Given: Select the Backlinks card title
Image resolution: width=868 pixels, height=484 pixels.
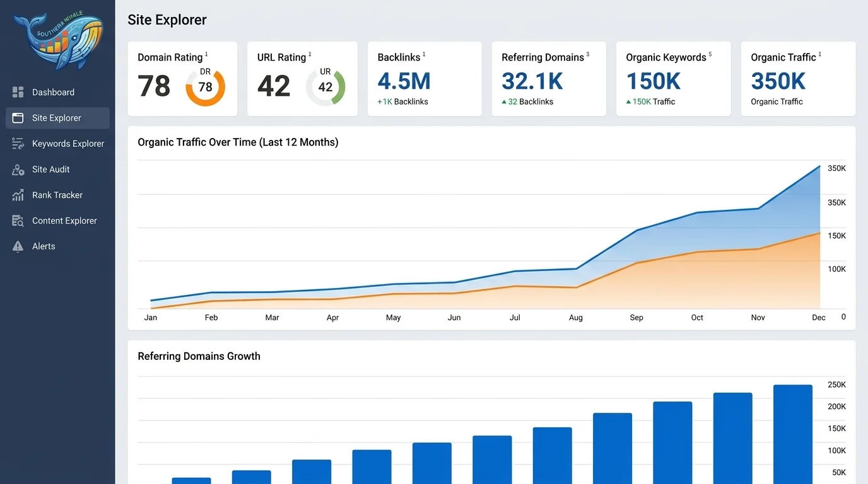Looking at the screenshot, I should pyautogui.click(x=399, y=57).
